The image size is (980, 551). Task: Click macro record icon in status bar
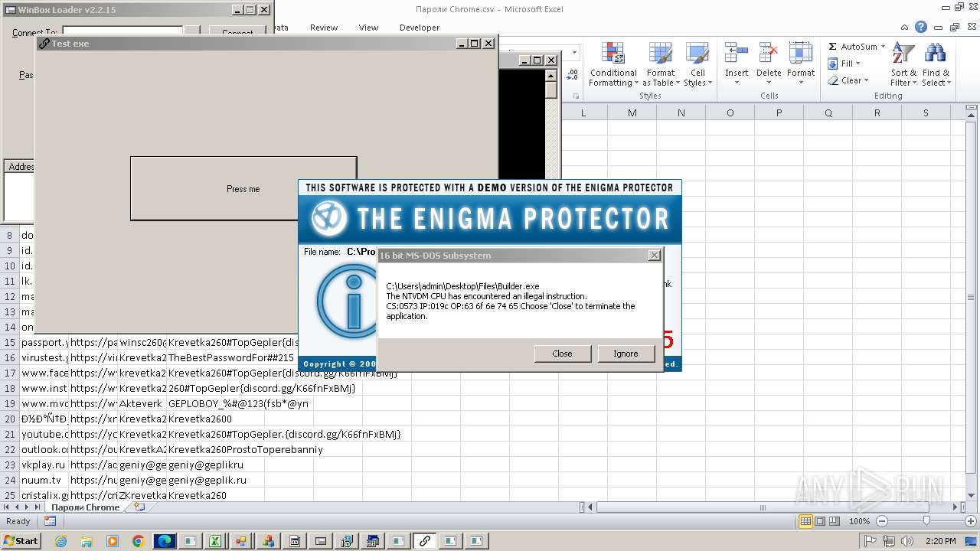click(x=50, y=521)
